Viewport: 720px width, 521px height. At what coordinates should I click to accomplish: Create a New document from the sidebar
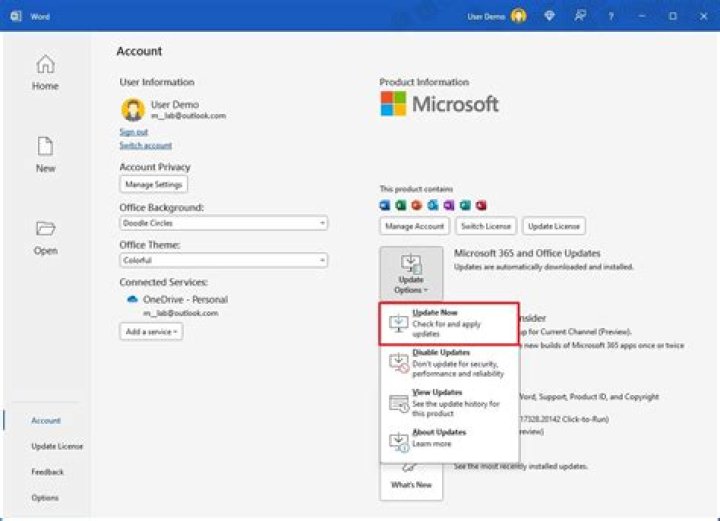45,155
